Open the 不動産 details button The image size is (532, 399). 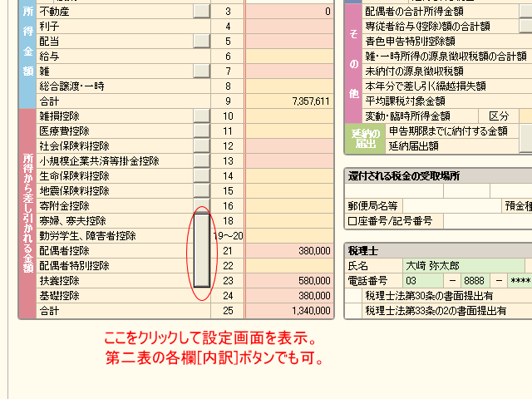[x=201, y=11]
